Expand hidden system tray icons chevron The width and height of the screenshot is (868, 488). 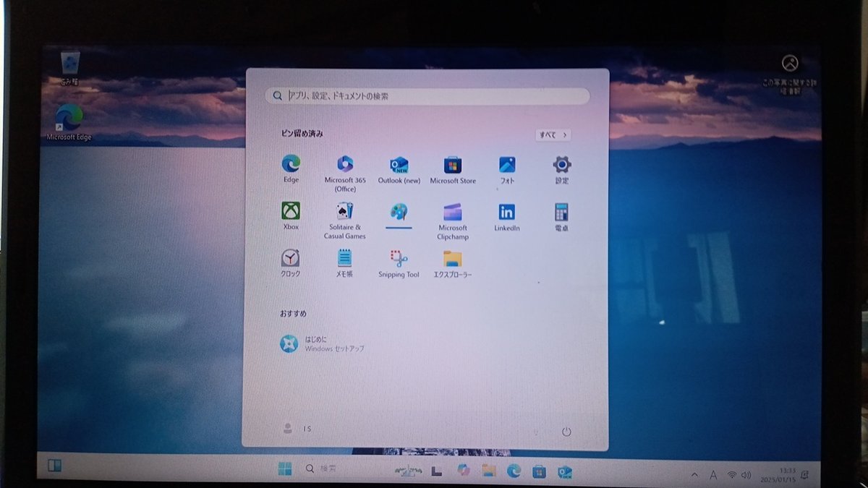coord(695,475)
